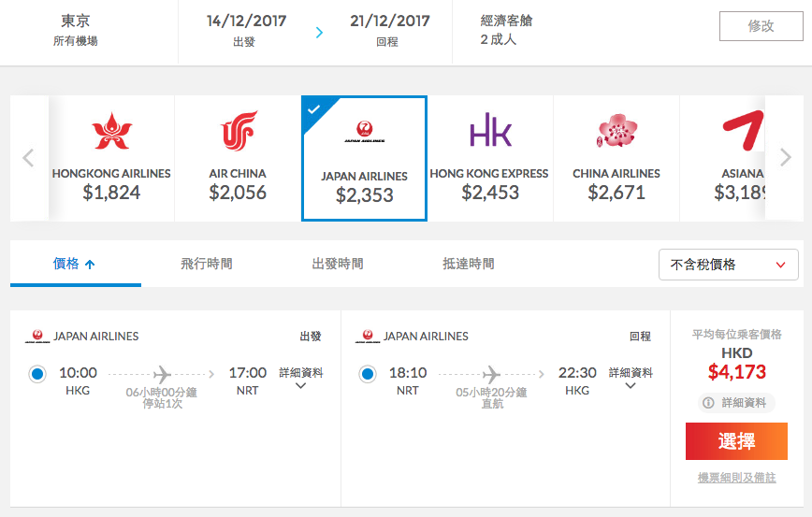Image resolution: width=812 pixels, height=517 pixels.
Task: Click the 05小時20分鐘 直航 duration text
Action: pyautogui.click(x=491, y=398)
